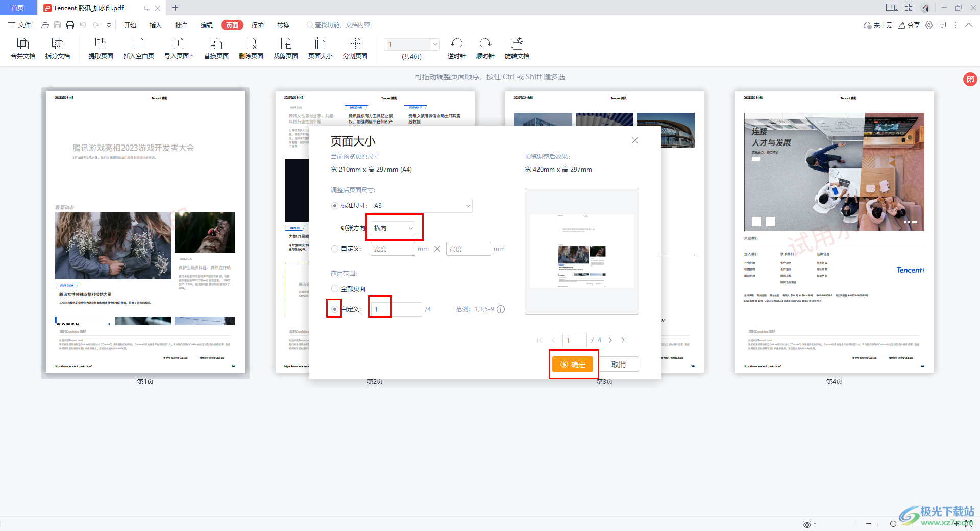This screenshot has width=980, height=531.
Task: Click the Home (首页) tab
Action: tap(18, 8)
